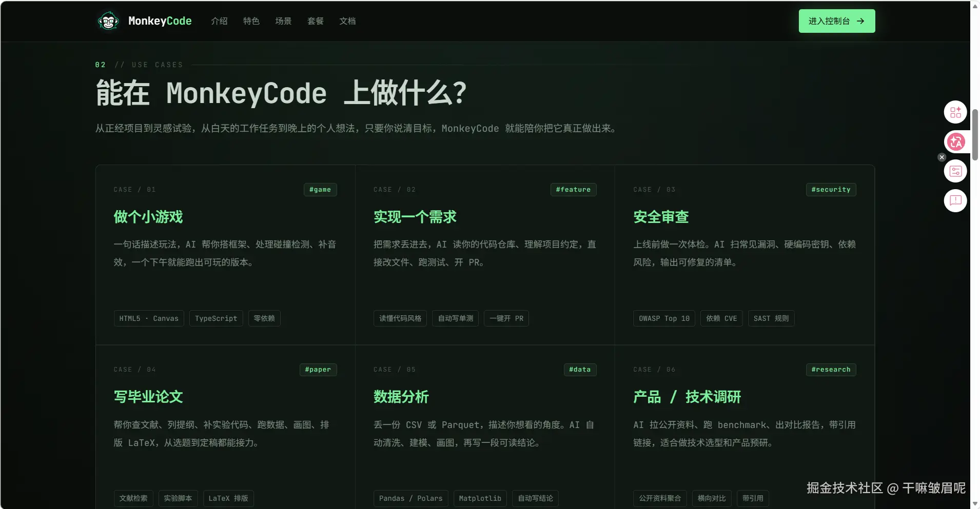
Task: Open the 产品 / 技术调研 case card title
Action: point(687,397)
